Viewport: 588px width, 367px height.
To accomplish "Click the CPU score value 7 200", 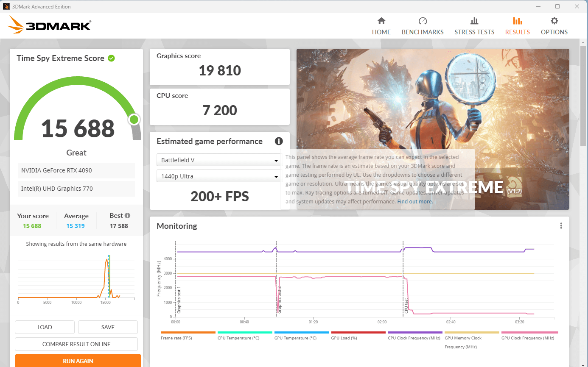I will pos(220,110).
